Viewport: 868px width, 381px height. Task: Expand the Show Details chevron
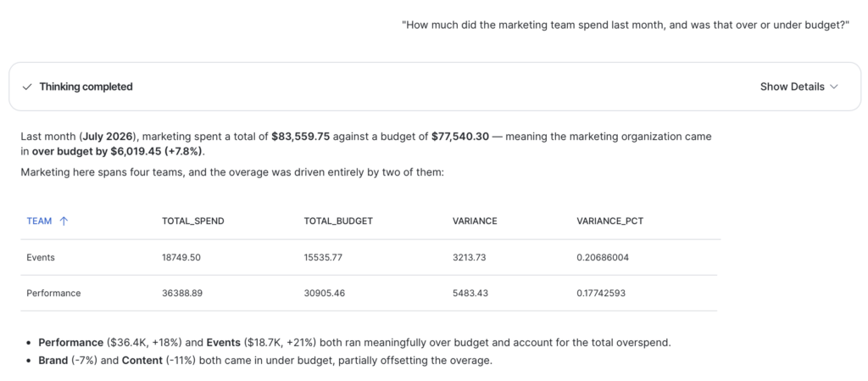tap(834, 87)
